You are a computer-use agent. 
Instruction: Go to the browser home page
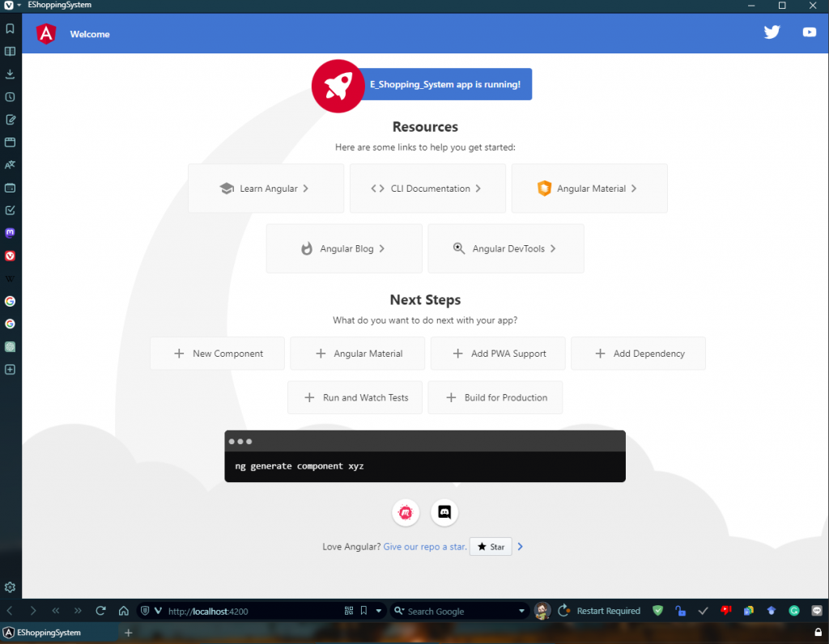[x=123, y=611]
